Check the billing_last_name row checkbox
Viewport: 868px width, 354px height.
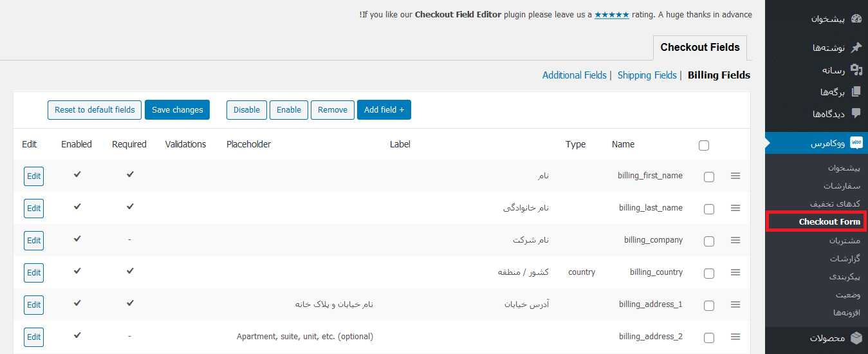coord(709,209)
